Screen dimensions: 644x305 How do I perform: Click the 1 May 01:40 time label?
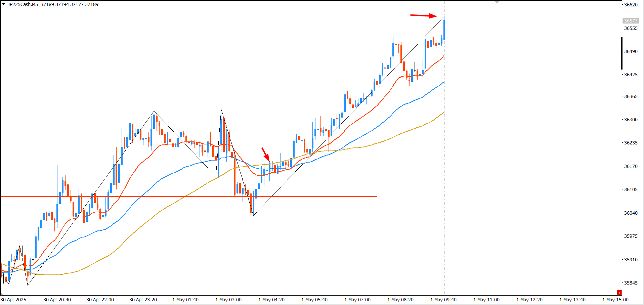click(x=185, y=300)
